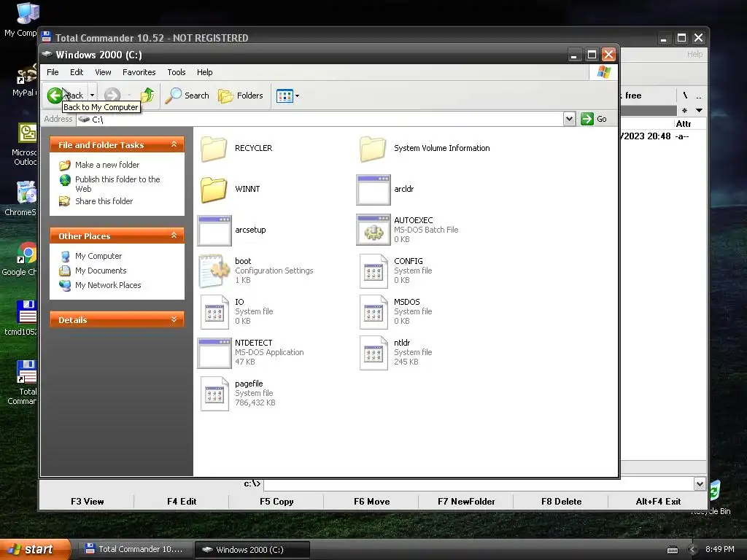Click F3 View in Total Commander
The width and height of the screenshot is (747, 560).
[88, 502]
